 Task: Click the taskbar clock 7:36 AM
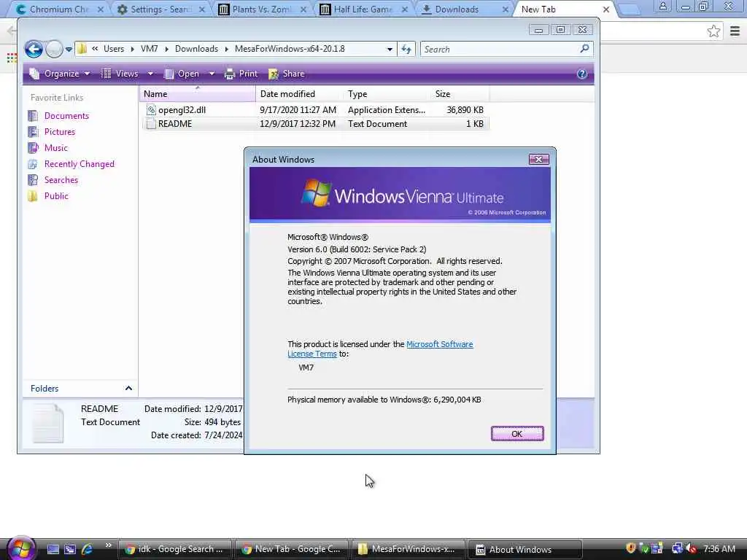719,549
